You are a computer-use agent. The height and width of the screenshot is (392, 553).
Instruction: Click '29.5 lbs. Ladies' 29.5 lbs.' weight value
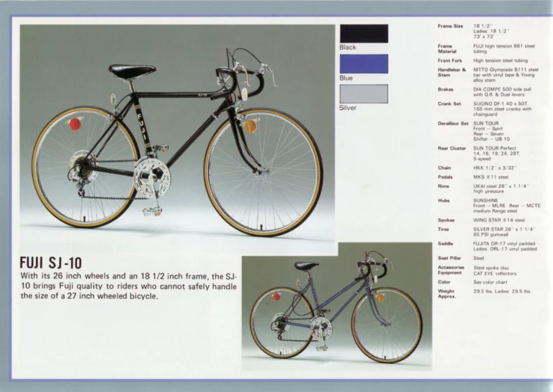[502, 291]
